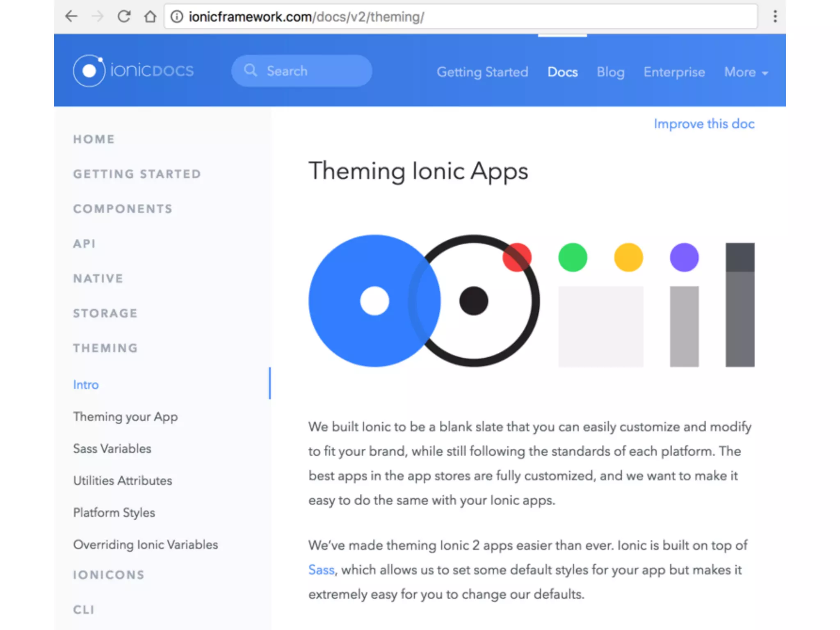Open the browser three-dot menu
This screenshot has width=840, height=630.
point(775,16)
